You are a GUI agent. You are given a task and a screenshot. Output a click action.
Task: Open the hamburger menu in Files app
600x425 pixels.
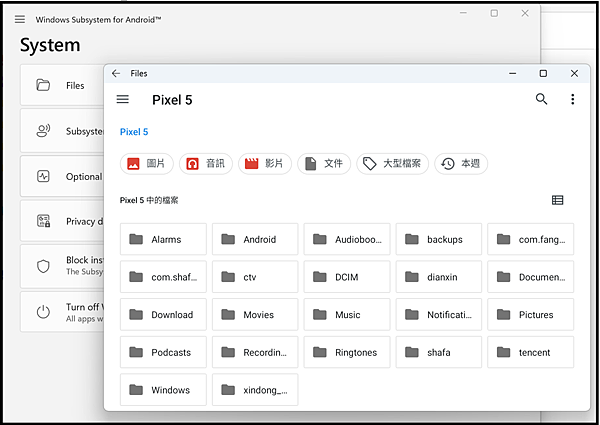[122, 99]
